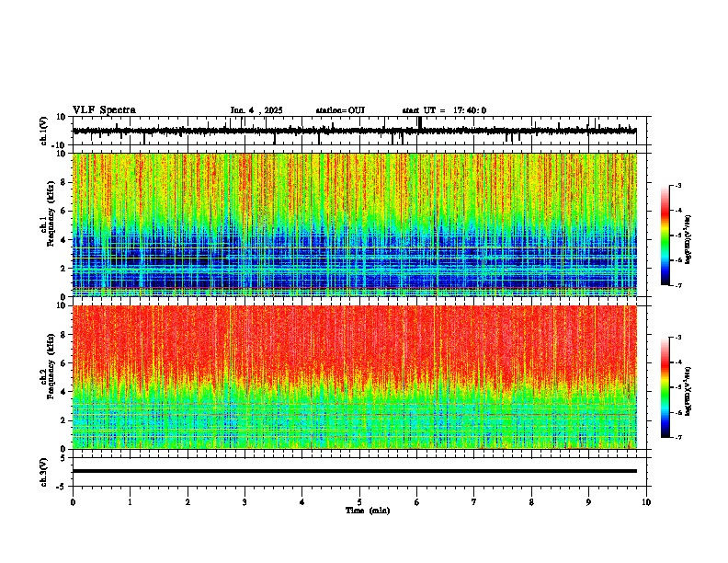Screen dimensions: 728x563
Task: Click the ch.3(V) axis label
Action: [43, 473]
